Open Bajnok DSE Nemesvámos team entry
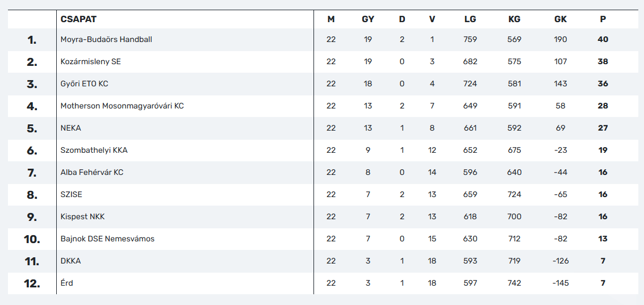The height and width of the screenshot is (305, 644). (107, 239)
